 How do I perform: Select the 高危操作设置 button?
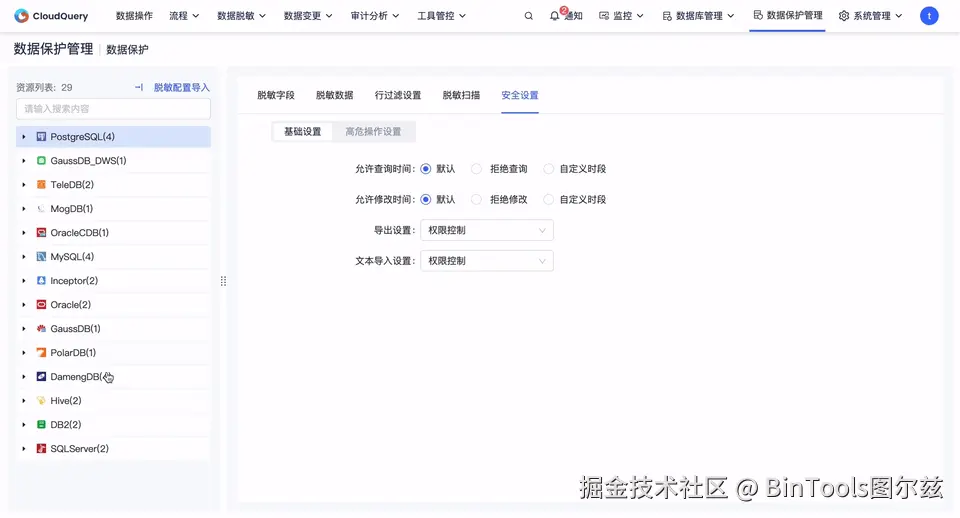[x=373, y=132]
